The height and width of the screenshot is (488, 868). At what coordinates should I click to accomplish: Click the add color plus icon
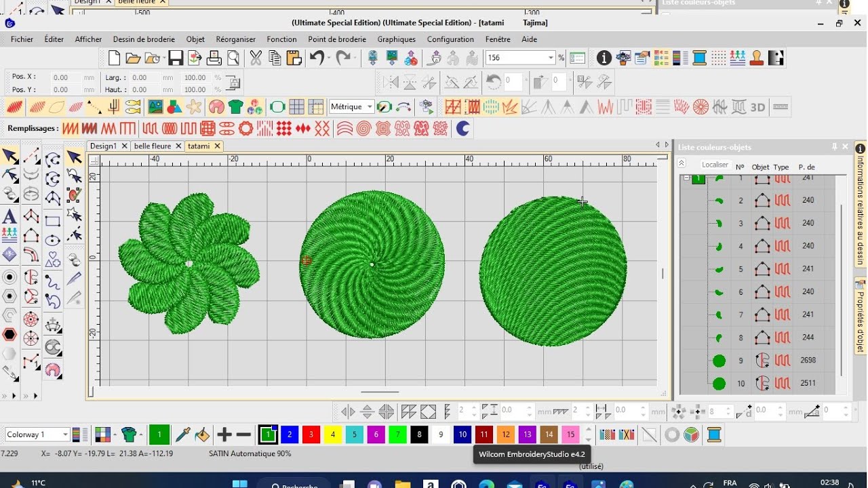[x=224, y=434]
